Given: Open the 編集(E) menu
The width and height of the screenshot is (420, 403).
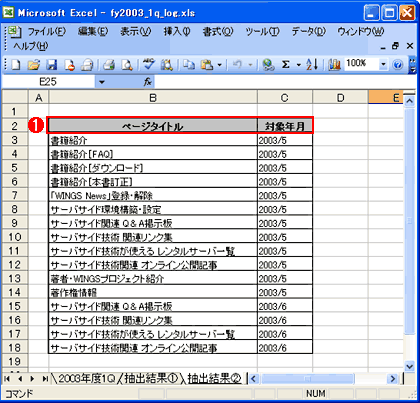Looking at the screenshot, I should (93, 32).
